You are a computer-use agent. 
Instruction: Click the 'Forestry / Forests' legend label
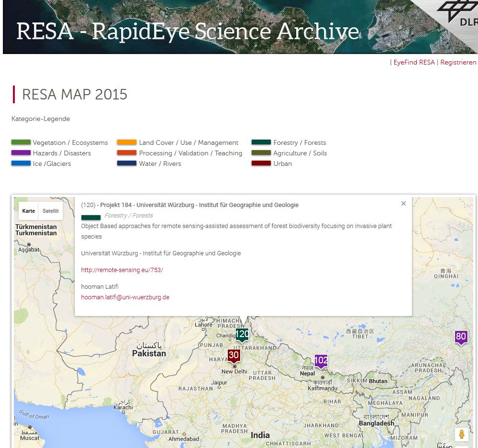point(300,142)
